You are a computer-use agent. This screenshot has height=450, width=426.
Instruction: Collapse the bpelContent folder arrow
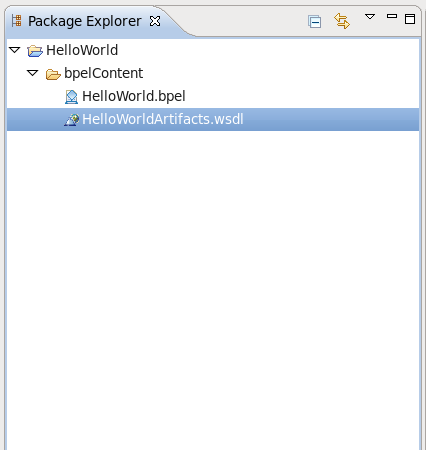tap(33, 73)
